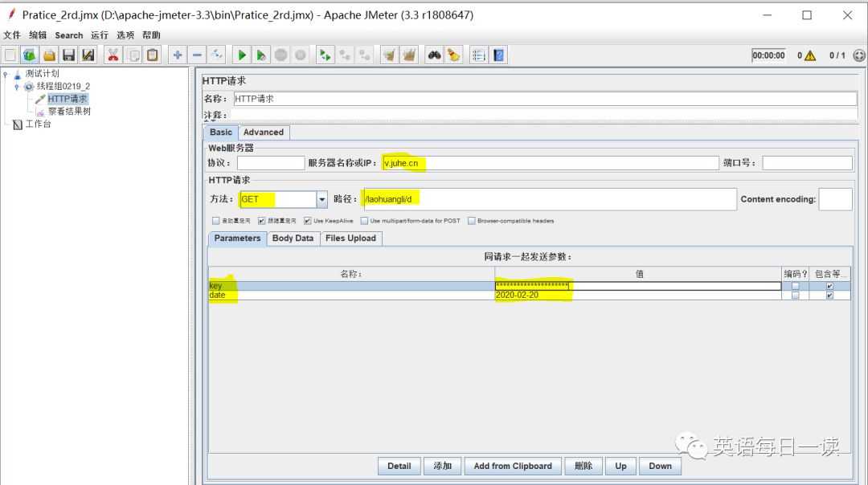This screenshot has width=868, height=485.
Task: Click the grey Shutdown icon
Action: tap(300, 55)
